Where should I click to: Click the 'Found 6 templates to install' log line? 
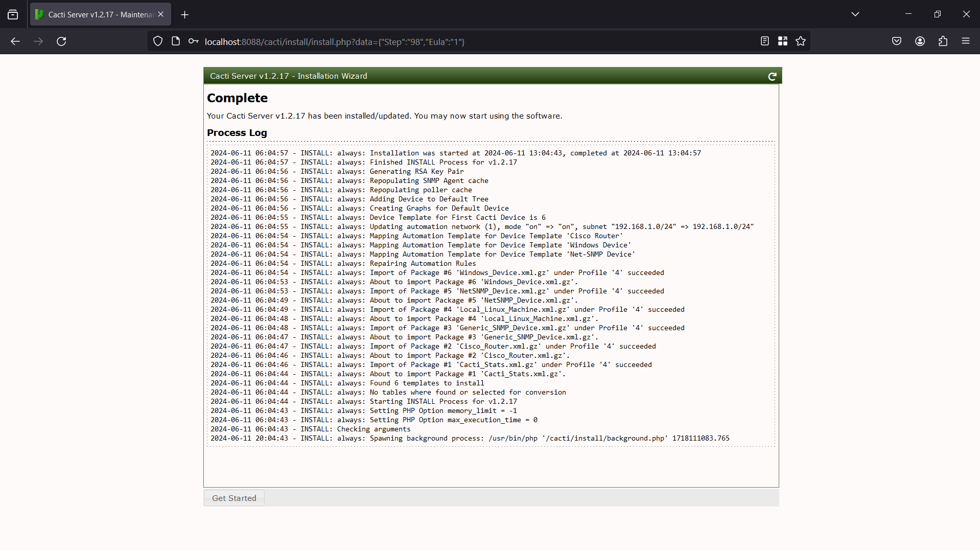(347, 383)
